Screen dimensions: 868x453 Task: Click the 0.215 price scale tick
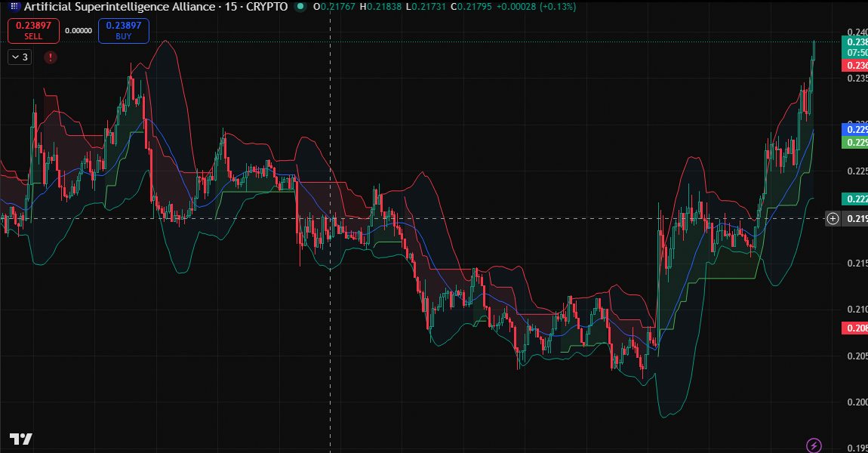coord(857,263)
